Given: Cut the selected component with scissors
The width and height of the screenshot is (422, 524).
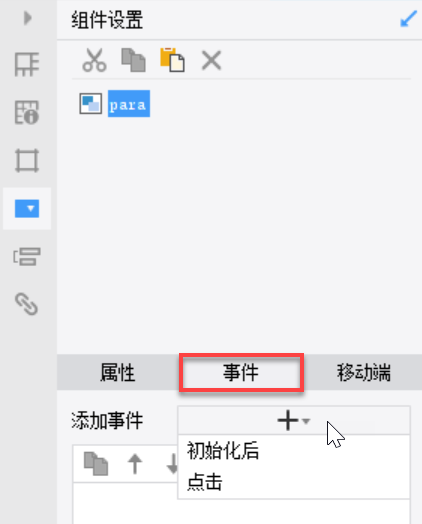Looking at the screenshot, I should pos(95,60).
